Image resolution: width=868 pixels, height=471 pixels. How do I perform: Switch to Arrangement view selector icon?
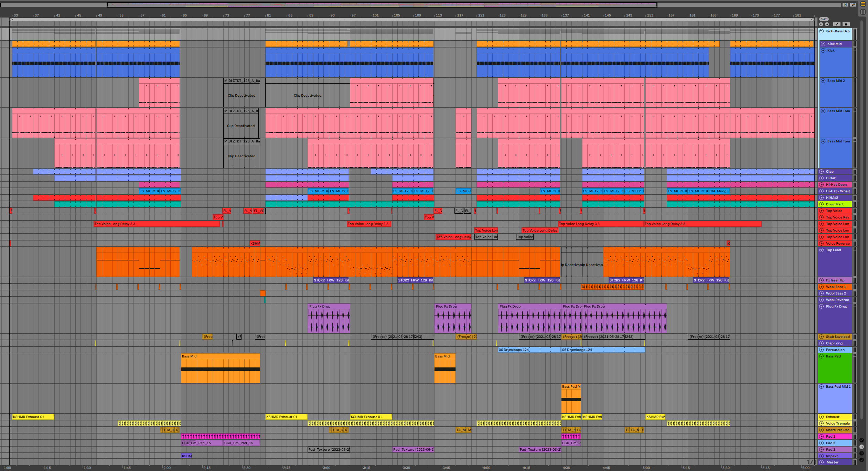(x=863, y=4)
